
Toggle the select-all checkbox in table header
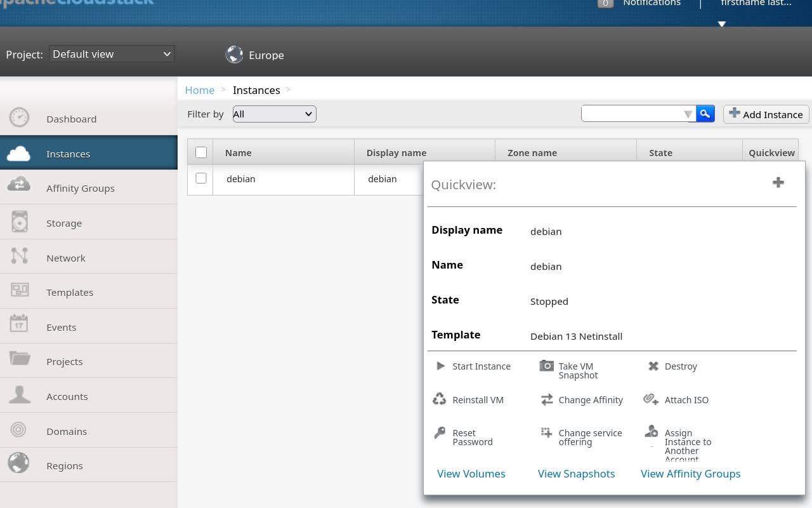(201, 152)
